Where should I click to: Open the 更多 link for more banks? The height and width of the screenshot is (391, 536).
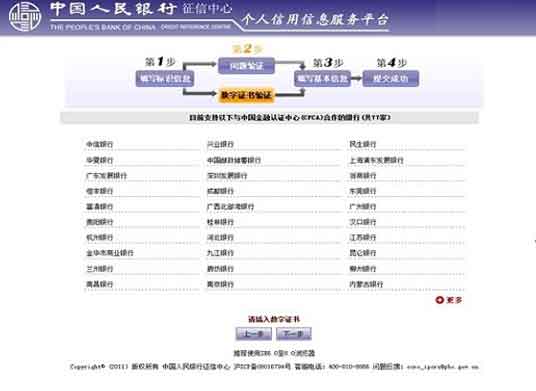(x=454, y=300)
